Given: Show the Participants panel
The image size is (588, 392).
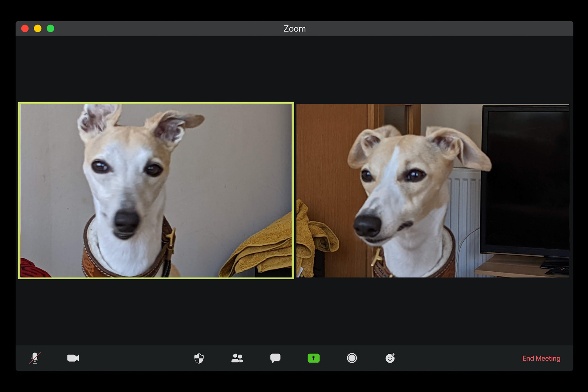Looking at the screenshot, I should pyautogui.click(x=237, y=358).
